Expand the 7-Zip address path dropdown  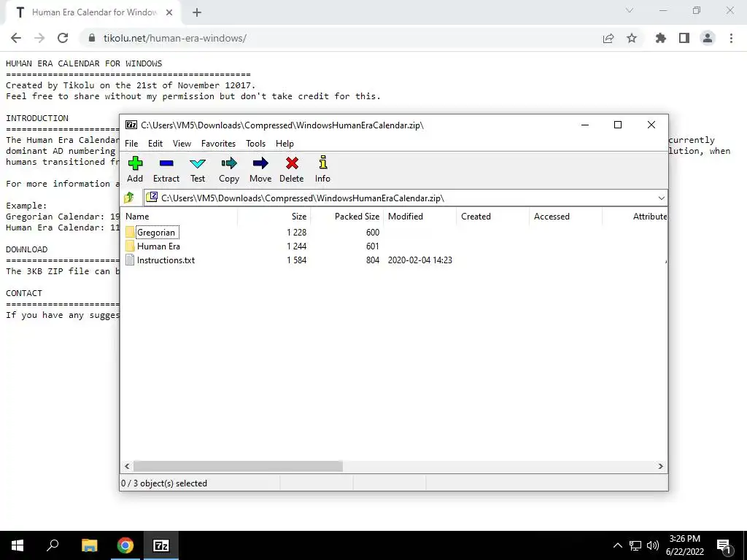[x=661, y=198]
